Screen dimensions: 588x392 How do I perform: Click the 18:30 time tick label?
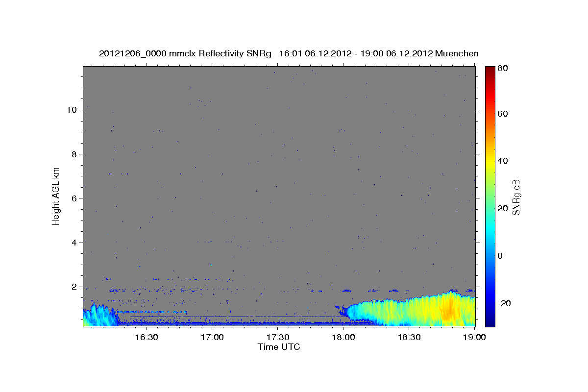(x=409, y=338)
